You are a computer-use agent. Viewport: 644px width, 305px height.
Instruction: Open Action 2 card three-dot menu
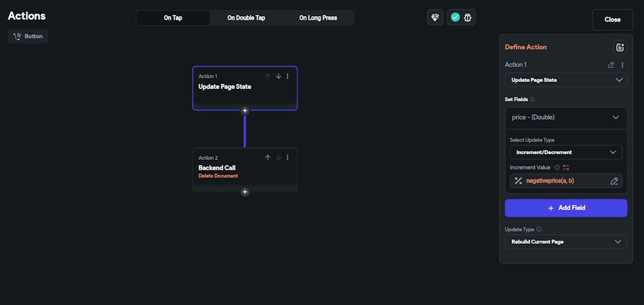pyautogui.click(x=287, y=158)
